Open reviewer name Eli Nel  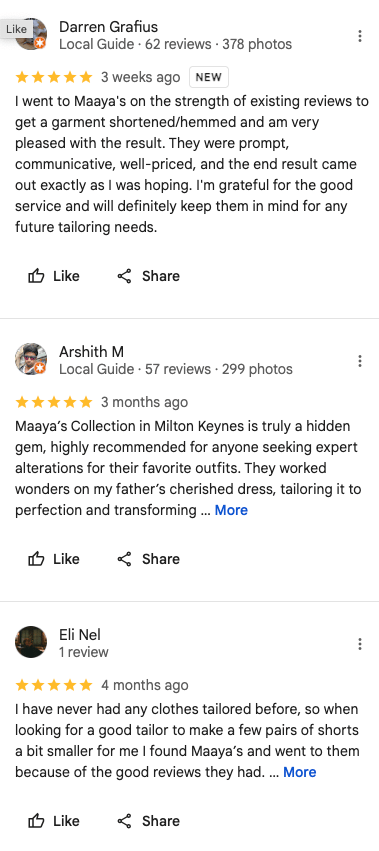(80, 634)
